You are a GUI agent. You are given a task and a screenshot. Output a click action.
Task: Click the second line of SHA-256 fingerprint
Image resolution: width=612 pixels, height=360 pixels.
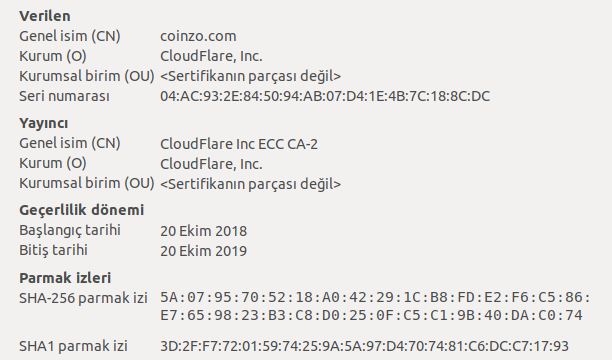(x=371, y=315)
